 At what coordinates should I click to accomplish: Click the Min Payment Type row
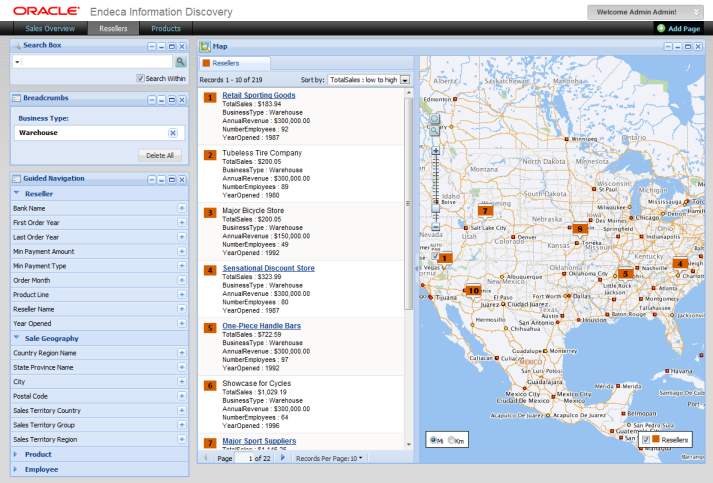coord(99,266)
